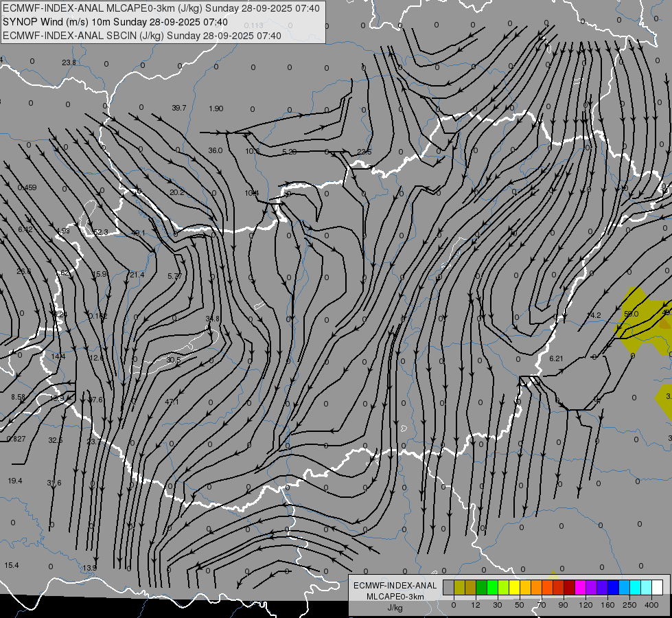Click the map value 30.5
The image size is (672, 618).
[x=174, y=360]
